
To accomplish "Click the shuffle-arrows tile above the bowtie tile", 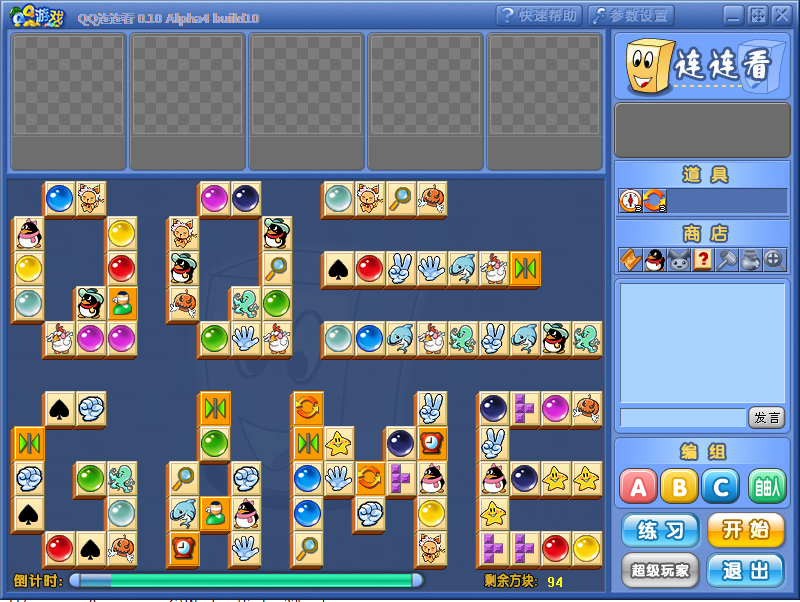I will [307, 409].
